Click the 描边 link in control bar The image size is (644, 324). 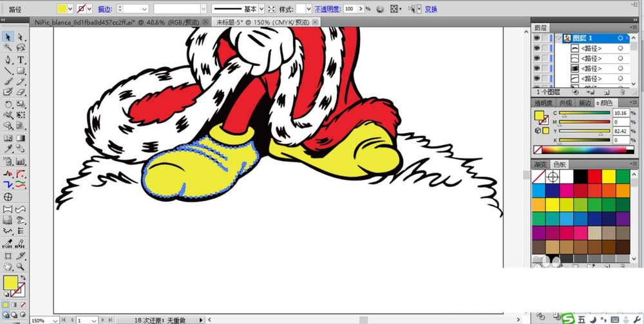pos(104,9)
